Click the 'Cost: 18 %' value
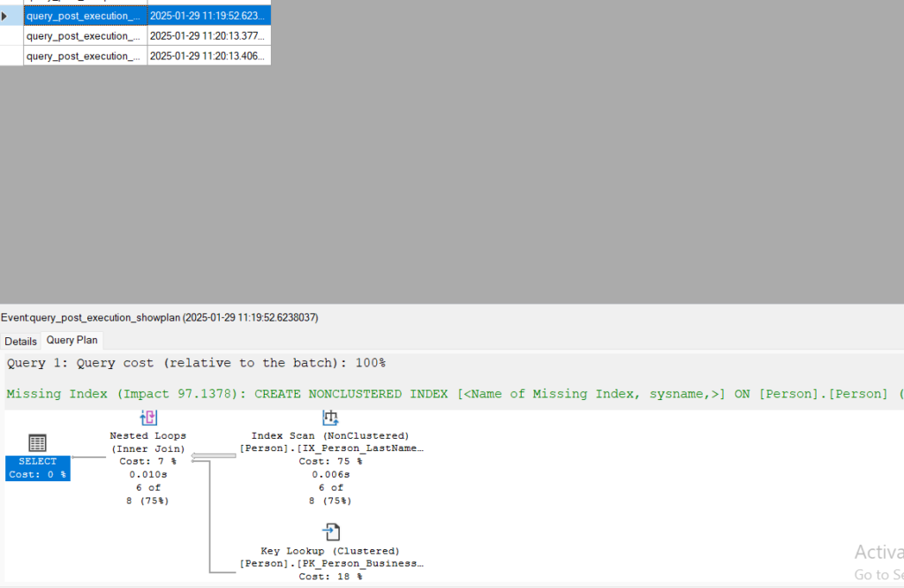Viewport: 904px width, 588px height. coord(330,577)
